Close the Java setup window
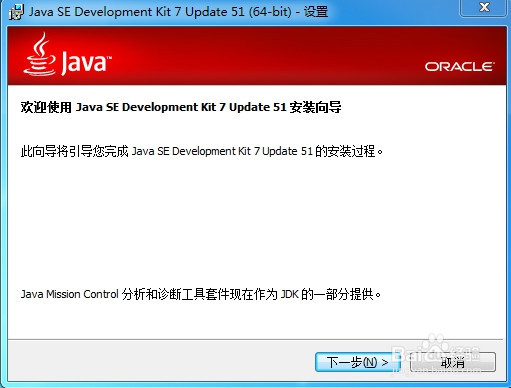The width and height of the screenshot is (511, 388). [484, 7]
